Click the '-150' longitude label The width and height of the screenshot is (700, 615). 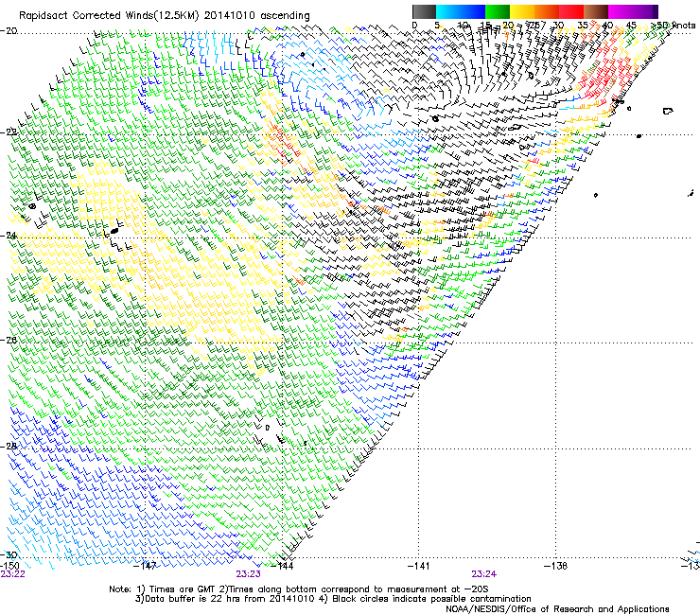[9, 566]
